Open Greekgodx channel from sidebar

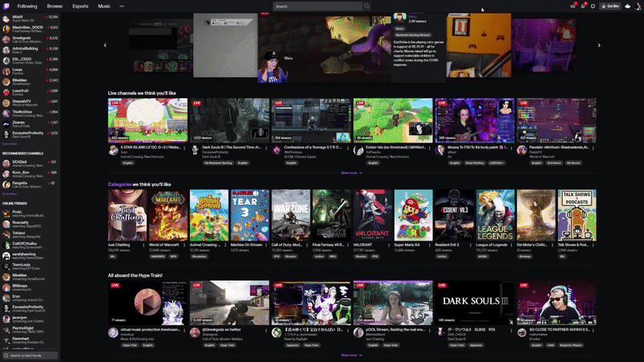coord(30,39)
